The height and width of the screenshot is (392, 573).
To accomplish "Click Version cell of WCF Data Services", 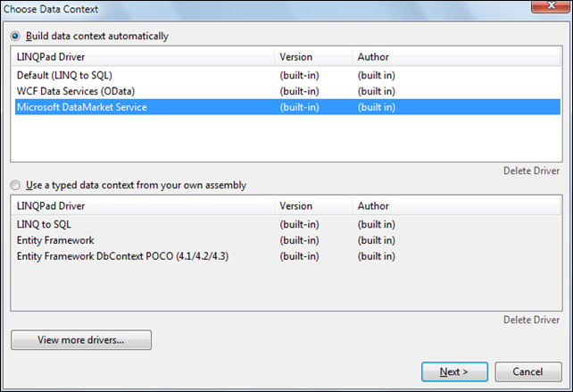I will point(299,91).
